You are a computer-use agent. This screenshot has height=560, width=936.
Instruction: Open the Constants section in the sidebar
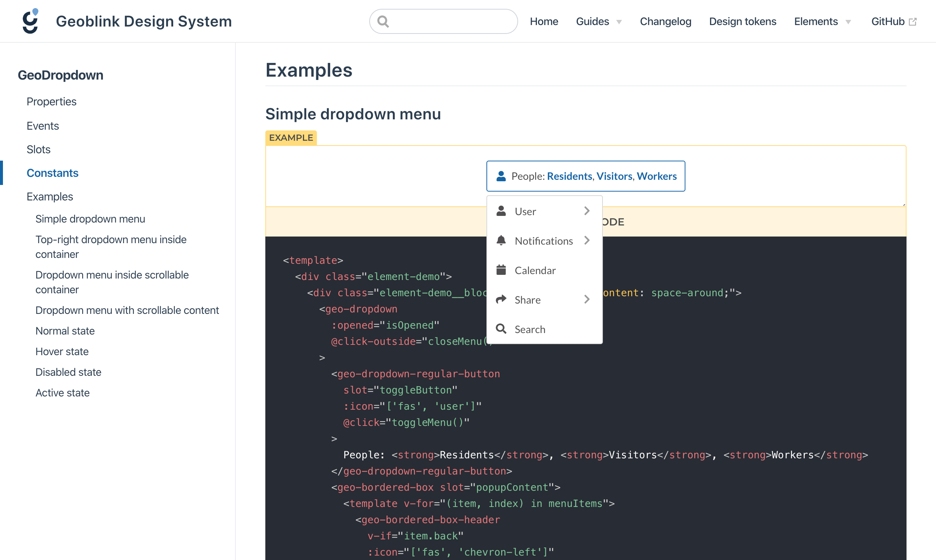(52, 173)
